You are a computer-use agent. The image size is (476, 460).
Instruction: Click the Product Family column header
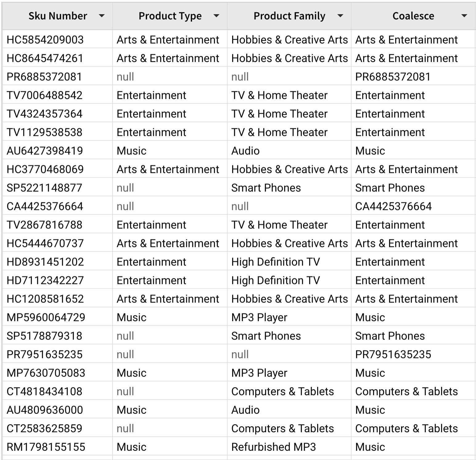[x=289, y=16]
